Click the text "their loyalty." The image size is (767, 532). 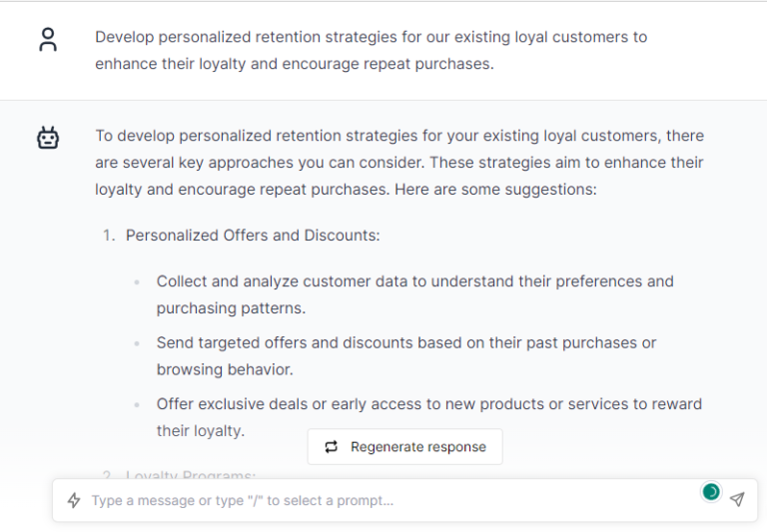201,431
